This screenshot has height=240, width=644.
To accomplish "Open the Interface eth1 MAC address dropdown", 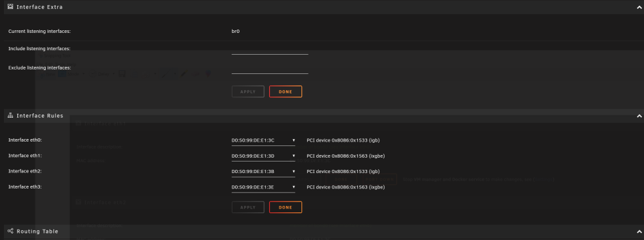I will click(x=263, y=156).
